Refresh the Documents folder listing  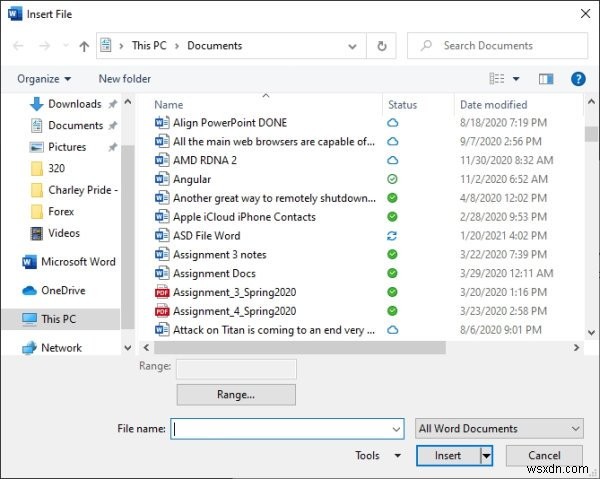coord(382,46)
